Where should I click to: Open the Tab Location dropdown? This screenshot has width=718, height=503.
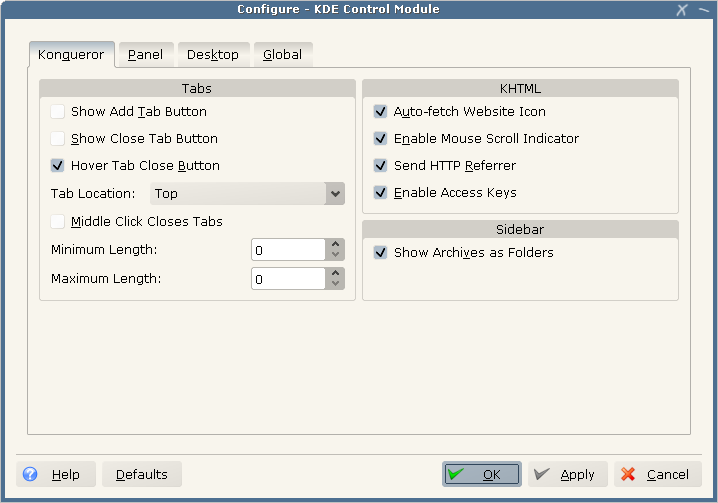247,193
